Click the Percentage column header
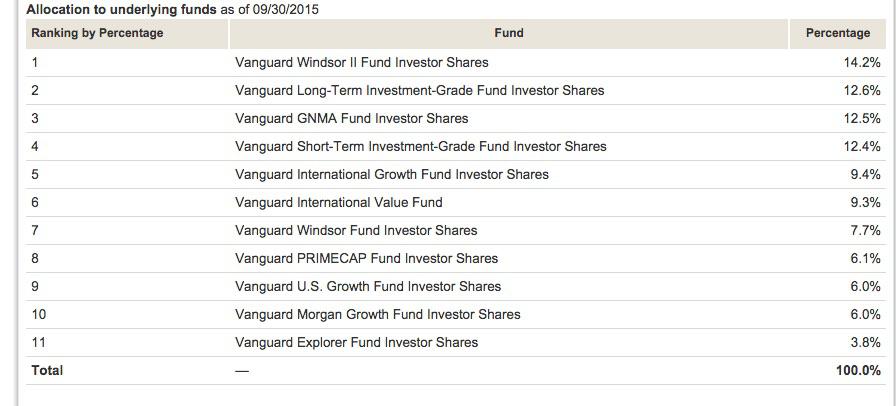 coord(837,33)
